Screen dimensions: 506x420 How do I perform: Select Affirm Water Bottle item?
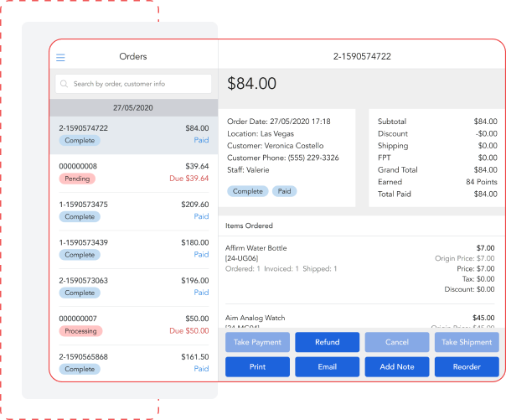[x=360, y=269]
